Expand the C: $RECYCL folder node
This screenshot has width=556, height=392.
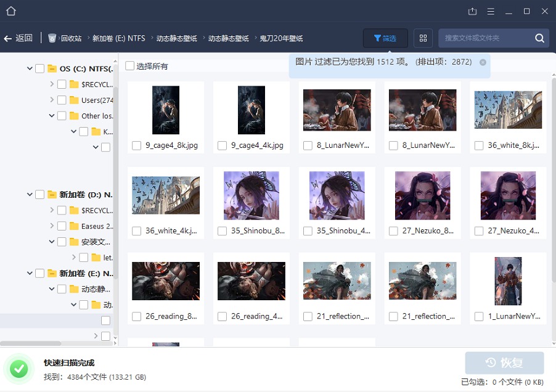[x=52, y=84]
